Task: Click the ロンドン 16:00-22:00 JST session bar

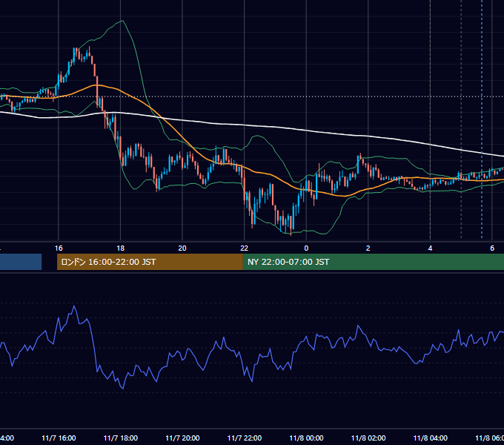Action: (150, 262)
